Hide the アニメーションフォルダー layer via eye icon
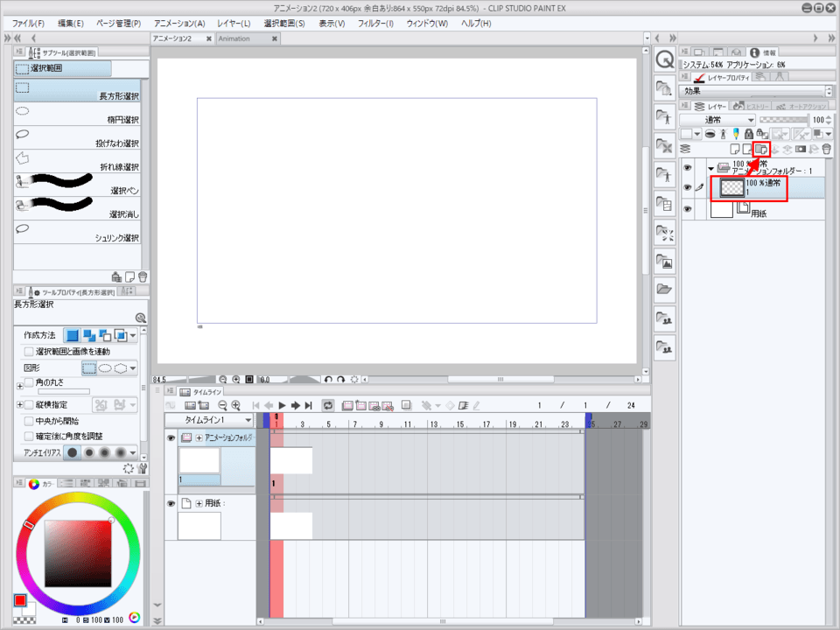Screen dimensions: 840x630 coord(688,168)
